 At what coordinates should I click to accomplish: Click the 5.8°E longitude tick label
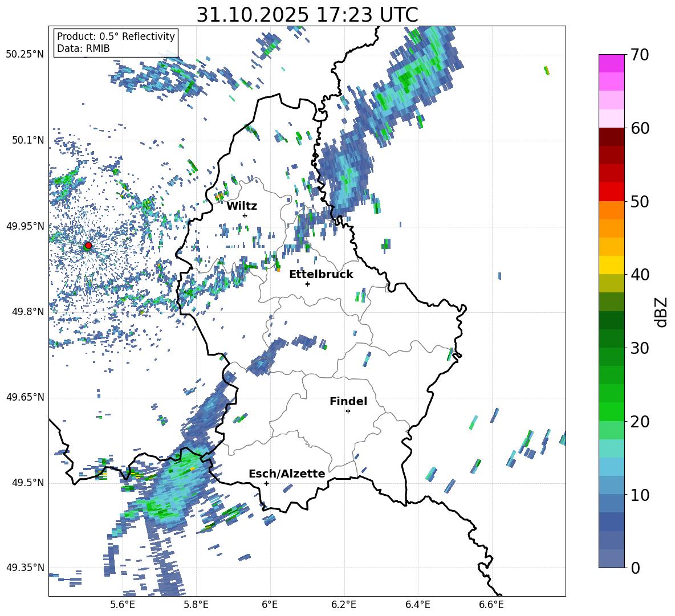(196, 605)
